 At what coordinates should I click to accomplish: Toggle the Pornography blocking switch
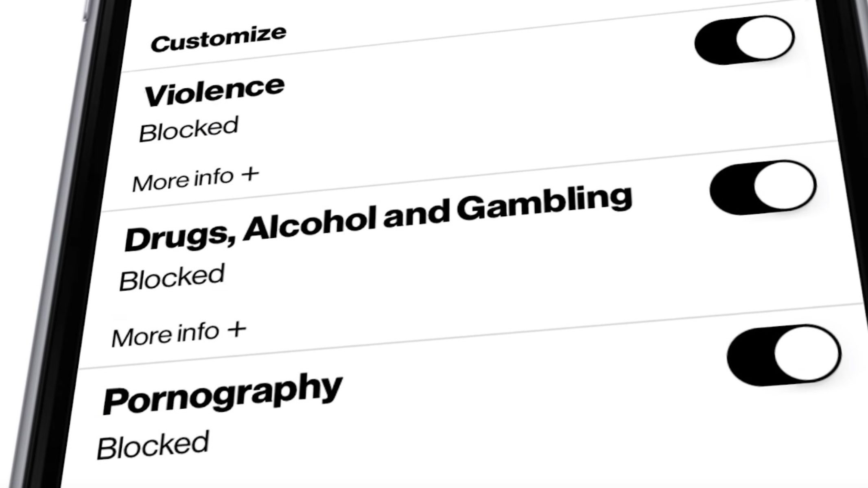tap(783, 355)
